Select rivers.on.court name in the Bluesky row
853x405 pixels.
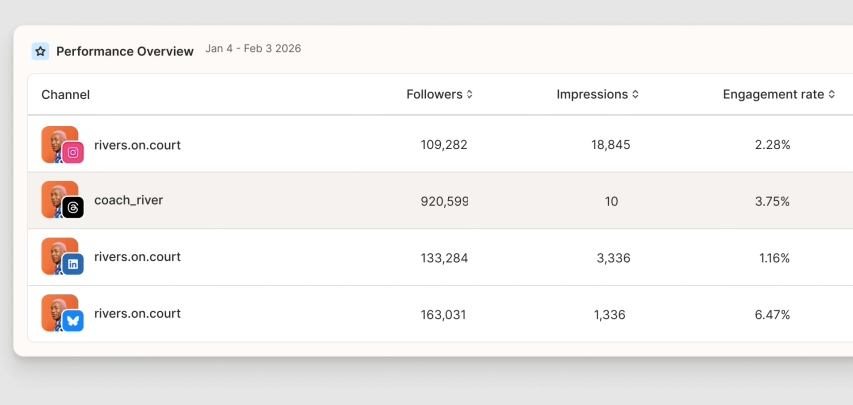(x=137, y=314)
